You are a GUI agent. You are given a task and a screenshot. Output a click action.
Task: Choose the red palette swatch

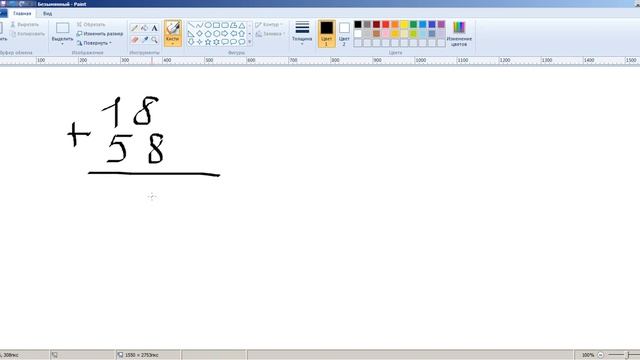(386, 24)
